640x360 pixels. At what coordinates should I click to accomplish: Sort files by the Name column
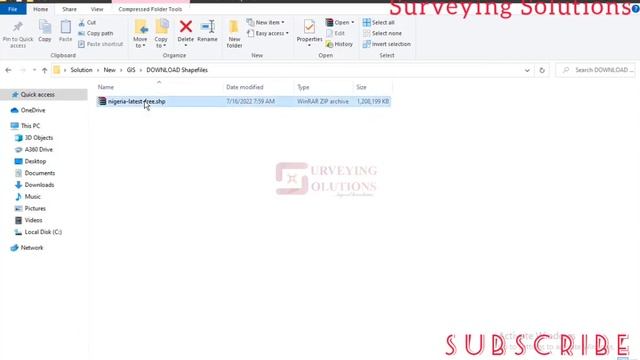(x=106, y=87)
